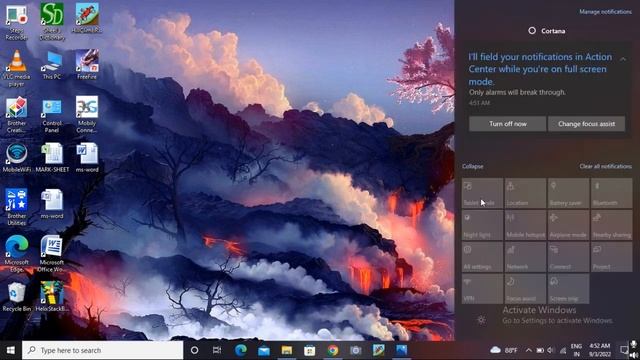Open Mobily Connect 3G desktop shortcut

pos(87,115)
